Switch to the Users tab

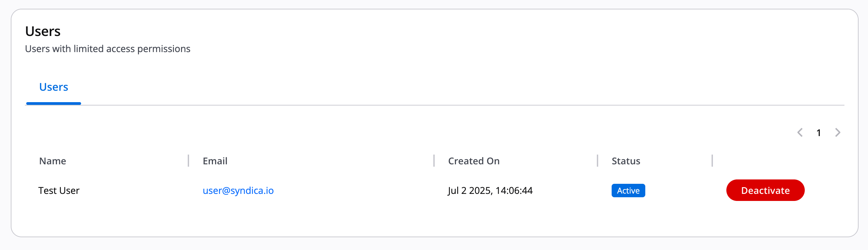[53, 87]
